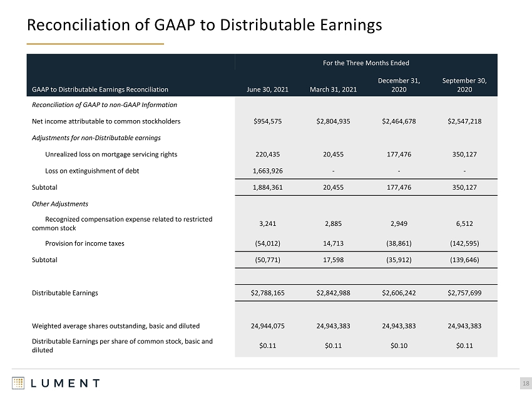This screenshot has height=398, width=532.
Task: Click the $954,575 net income value
Action: click(267, 121)
